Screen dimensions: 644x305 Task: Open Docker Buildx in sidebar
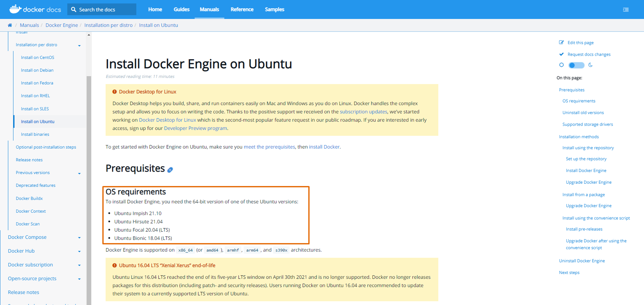click(x=29, y=198)
